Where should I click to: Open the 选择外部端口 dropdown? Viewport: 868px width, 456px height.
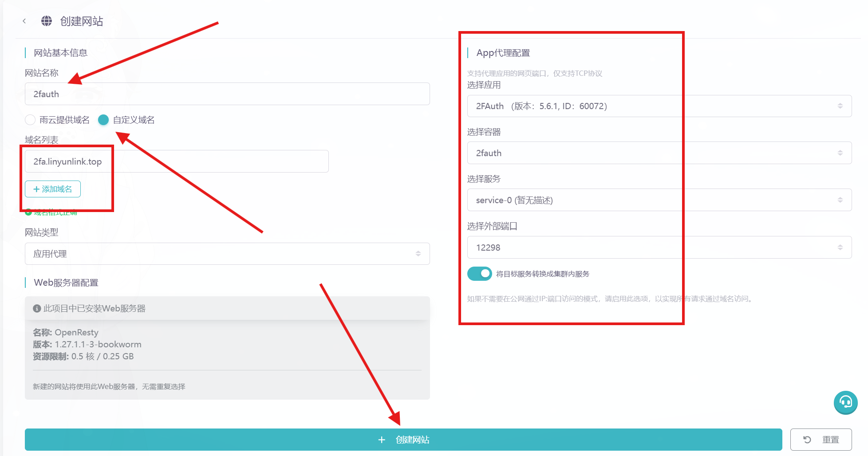(x=659, y=248)
